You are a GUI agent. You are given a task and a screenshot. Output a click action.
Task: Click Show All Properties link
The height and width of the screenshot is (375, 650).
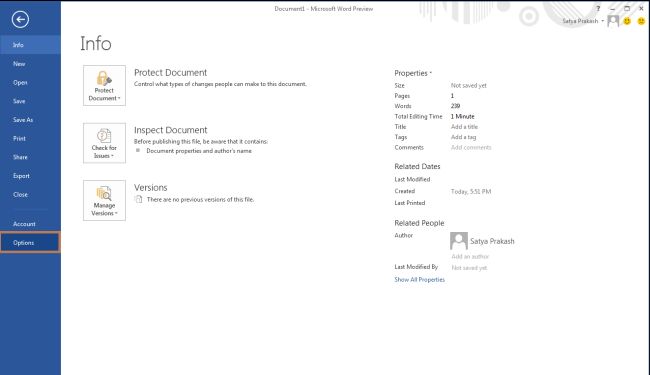click(420, 280)
